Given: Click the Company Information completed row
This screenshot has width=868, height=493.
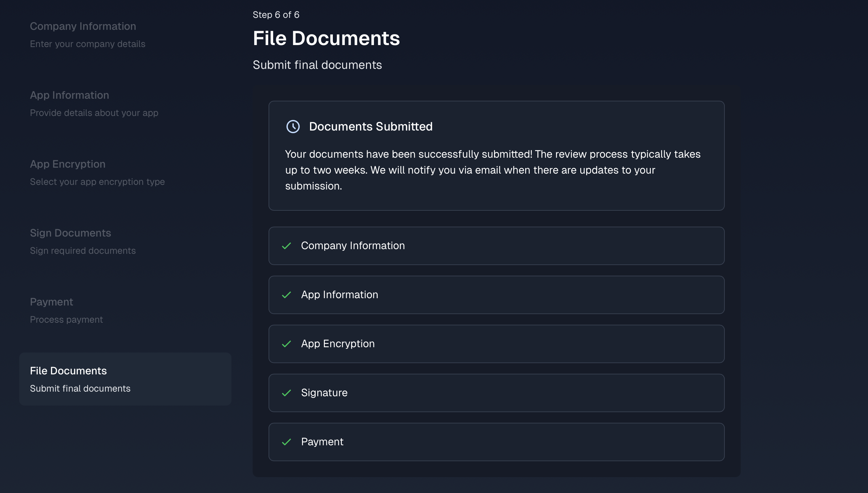Looking at the screenshot, I should pyautogui.click(x=496, y=246).
